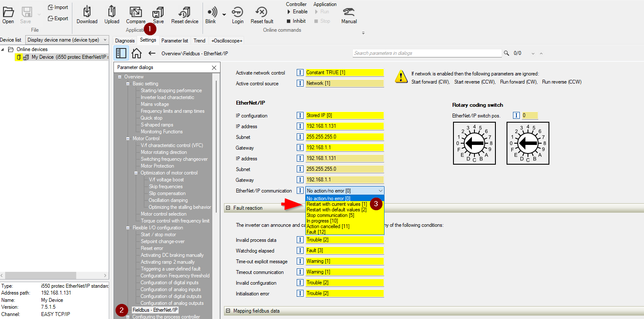644x319 pixels.
Task: Jump to next search result chevron
Action: (x=533, y=54)
